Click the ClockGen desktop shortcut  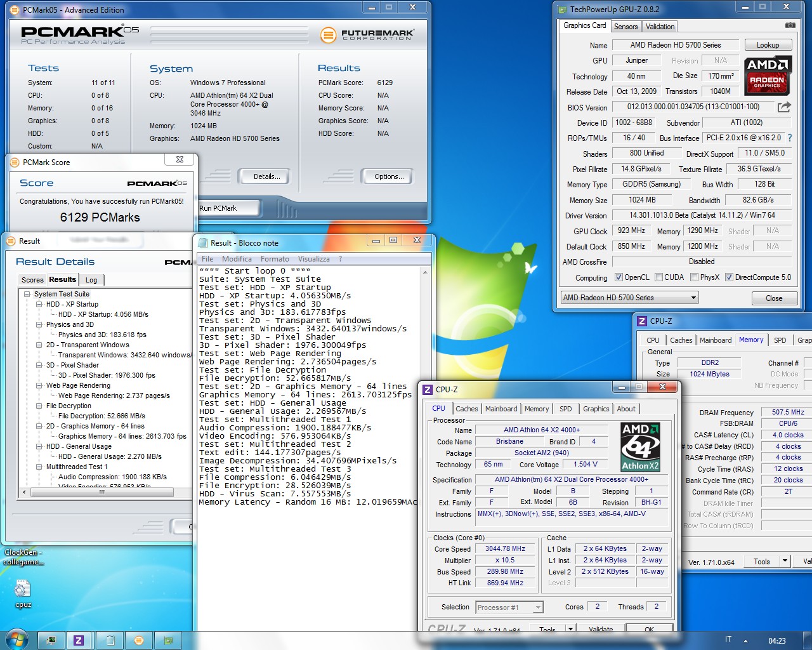coord(23,557)
